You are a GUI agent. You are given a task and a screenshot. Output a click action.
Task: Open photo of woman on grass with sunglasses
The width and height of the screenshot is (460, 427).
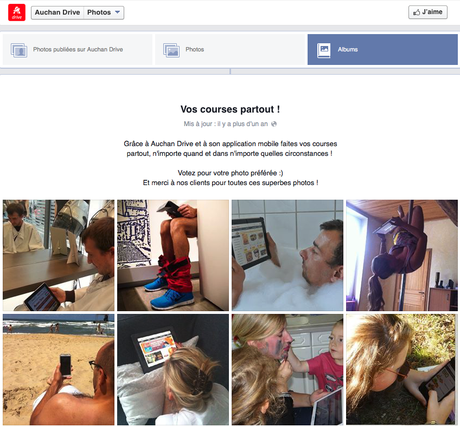coord(402,369)
